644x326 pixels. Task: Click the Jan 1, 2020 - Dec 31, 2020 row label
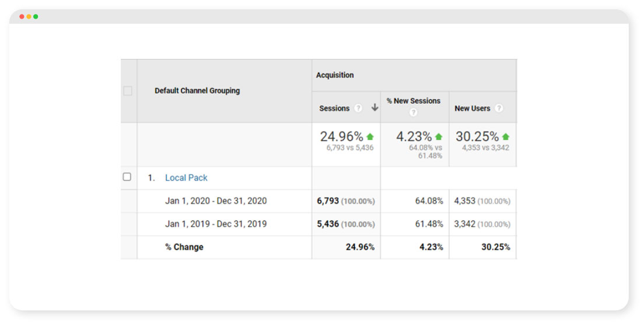click(x=216, y=201)
